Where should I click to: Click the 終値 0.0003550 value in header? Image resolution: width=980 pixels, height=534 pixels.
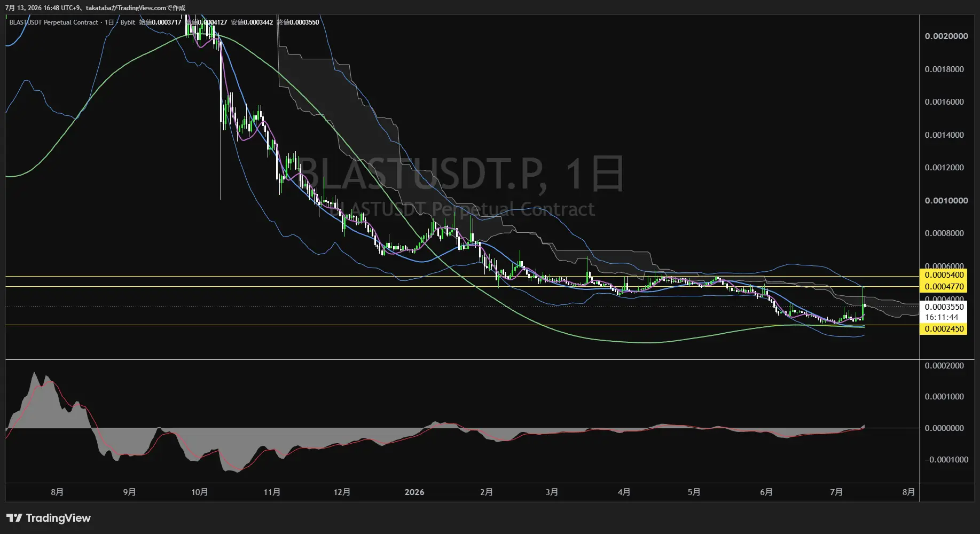[298, 22]
